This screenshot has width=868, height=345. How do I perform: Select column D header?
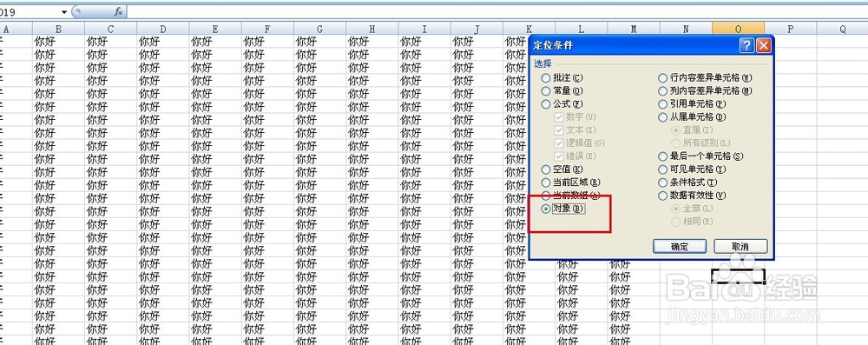[163, 29]
